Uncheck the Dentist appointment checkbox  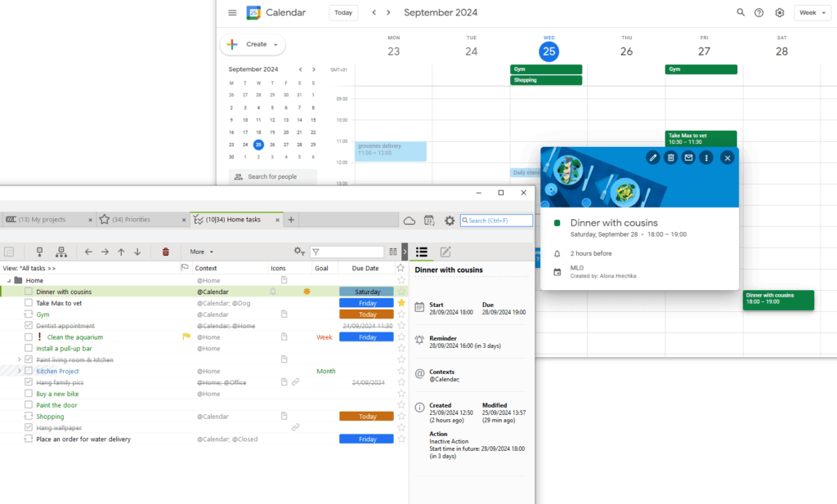click(x=29, y=326)
